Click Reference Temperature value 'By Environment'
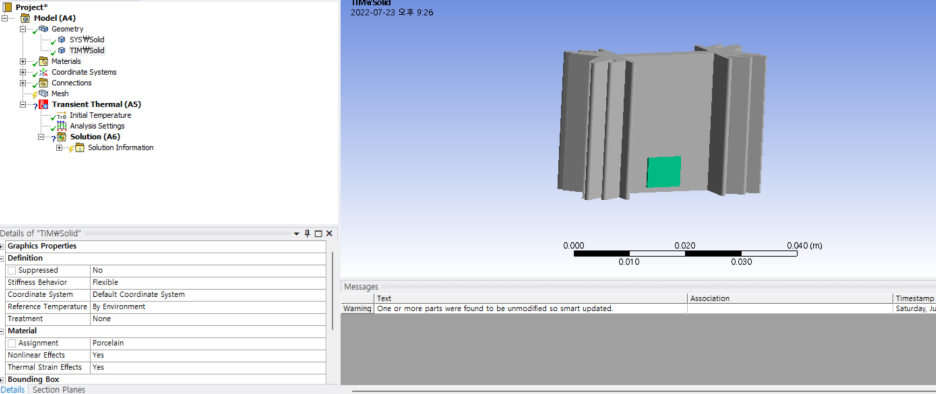 (208, 306)
